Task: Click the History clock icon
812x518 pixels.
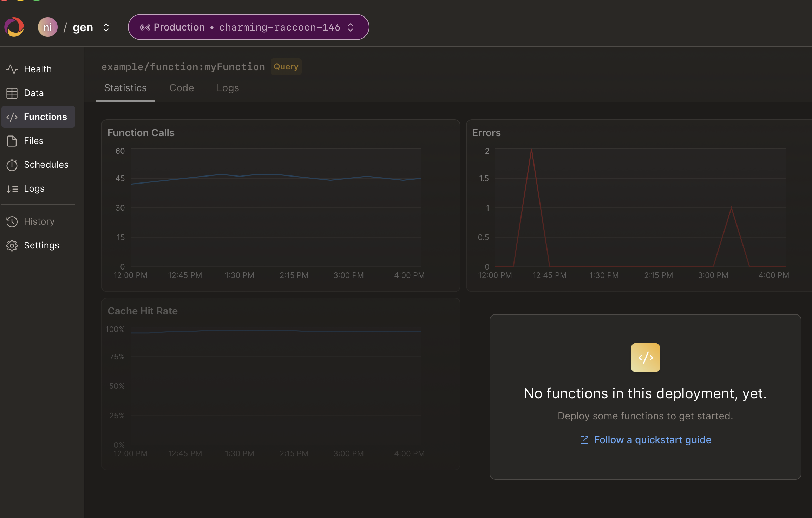Action: click(12, 221)
